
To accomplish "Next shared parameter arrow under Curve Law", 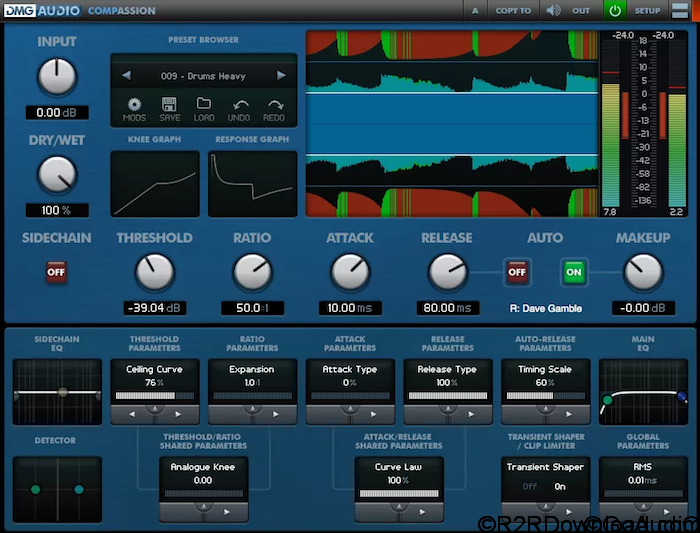I will (422, 512).
